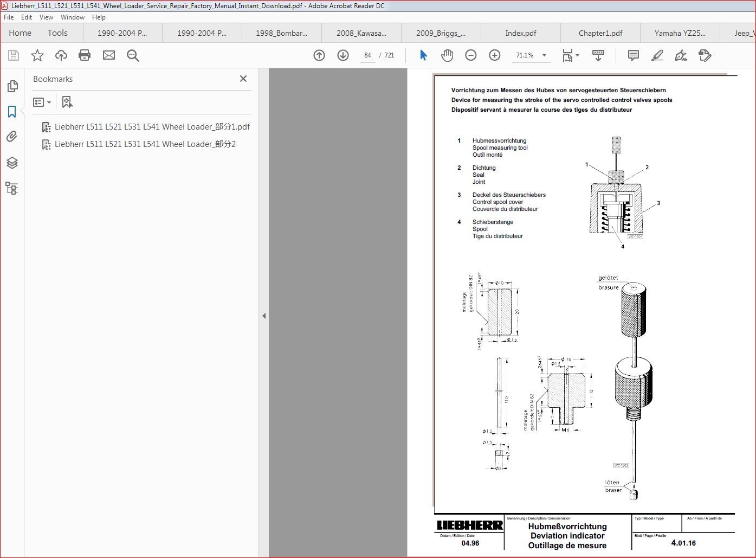Open the model tree panel icon
The height and width of the screenshot is (558, 756).
[x=11, y=188]
